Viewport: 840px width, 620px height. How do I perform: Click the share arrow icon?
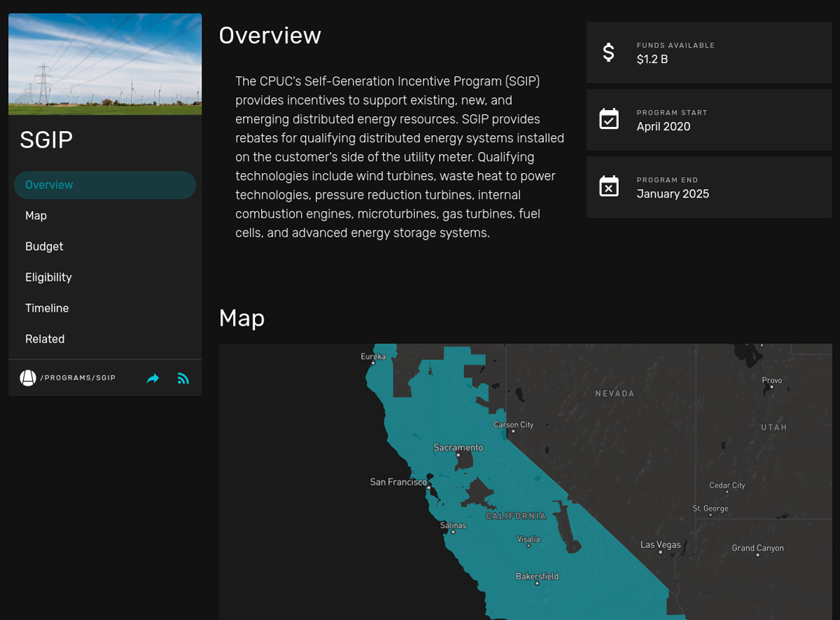point(153,378)
